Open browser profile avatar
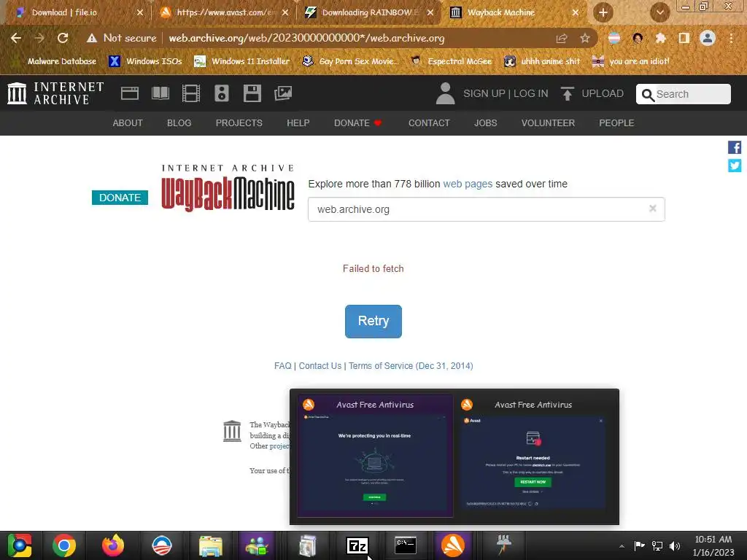This screenshot has height=560, width=747. pos(708,38)
